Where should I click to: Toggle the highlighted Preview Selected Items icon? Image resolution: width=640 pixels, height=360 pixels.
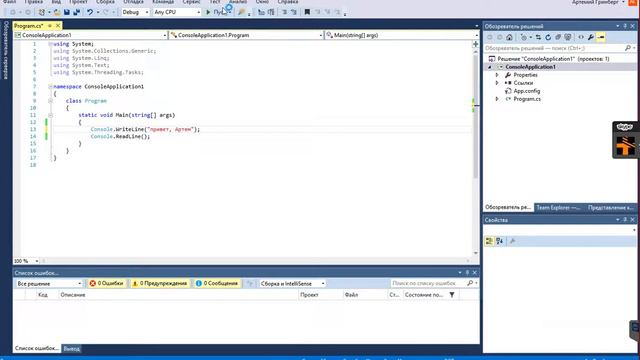point(601,37)
